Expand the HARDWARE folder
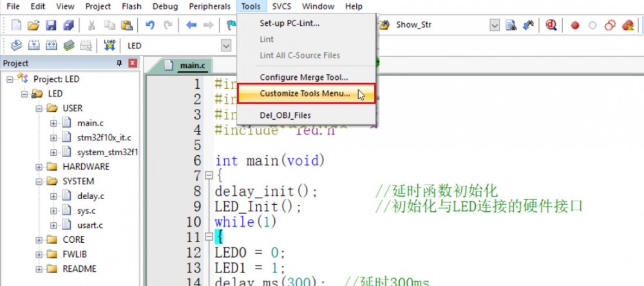The height and width of the screenshot is (286, 644). click(x=39, y=167)
